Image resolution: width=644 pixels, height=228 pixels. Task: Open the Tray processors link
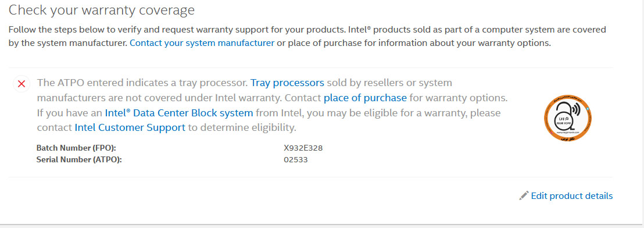[x=288, y=83]
